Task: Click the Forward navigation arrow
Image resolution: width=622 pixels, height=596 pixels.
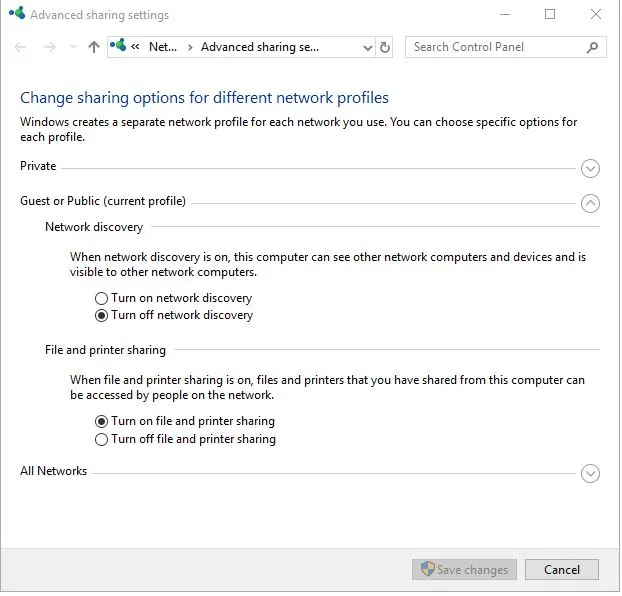Action: tap(50, 47)
